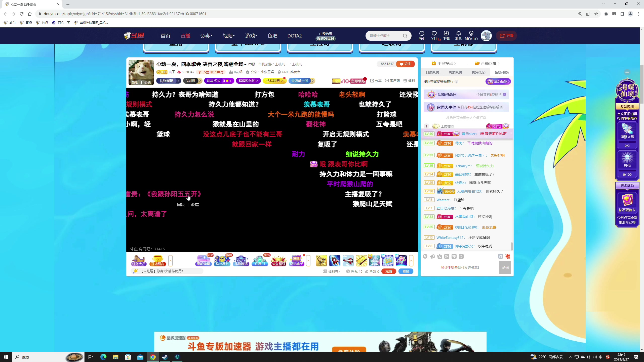This screenshot has height=362, width=644.
Task: Click the 举报 report link
Action: tap(252, 64)
